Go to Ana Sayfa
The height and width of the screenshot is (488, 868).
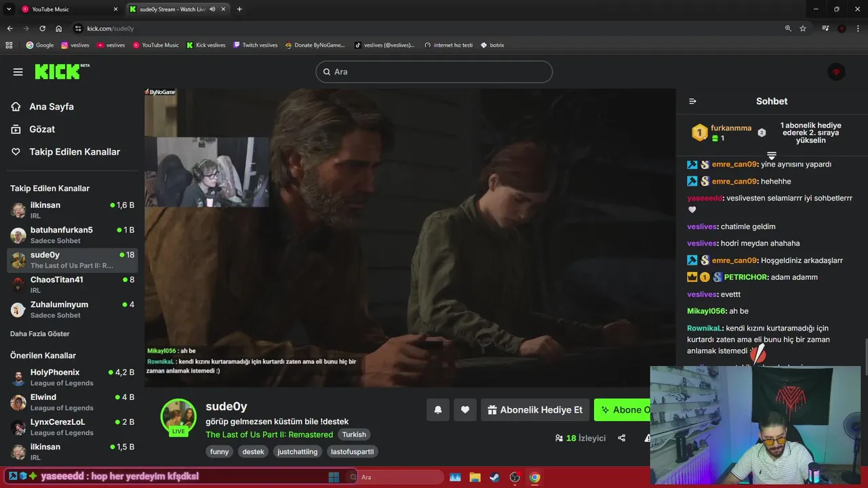pyautogui.click(x=43, y=106)
